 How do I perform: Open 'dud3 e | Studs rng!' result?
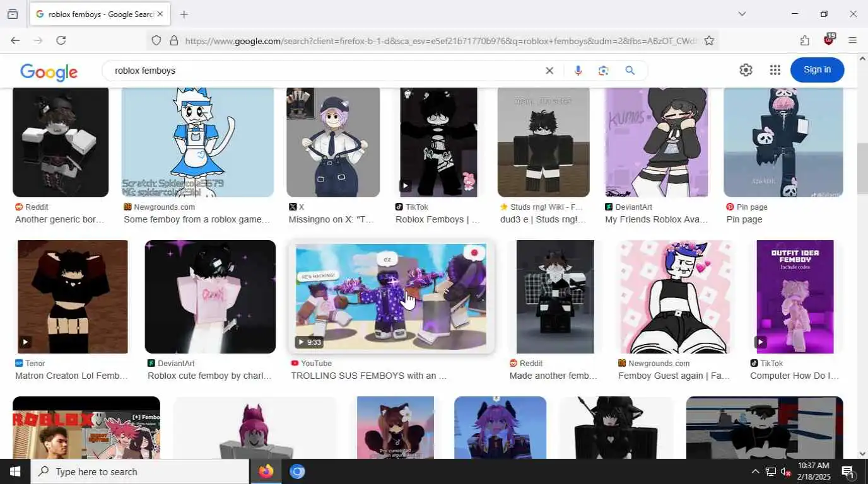pos(543,219)
